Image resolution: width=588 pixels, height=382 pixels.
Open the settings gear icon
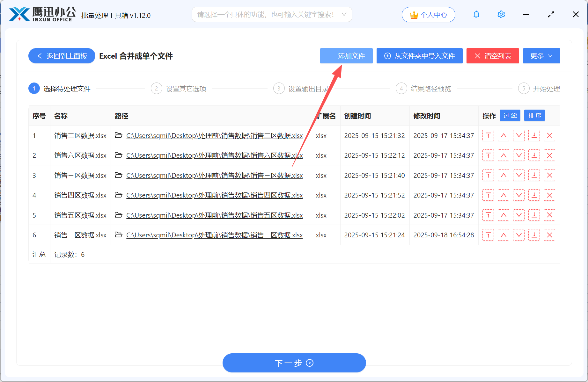coord(501,14)
